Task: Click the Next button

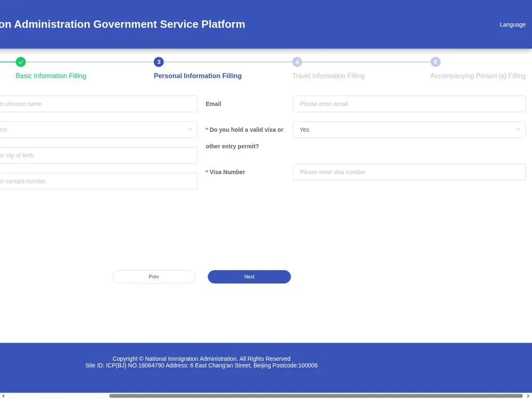Action: 249,277
